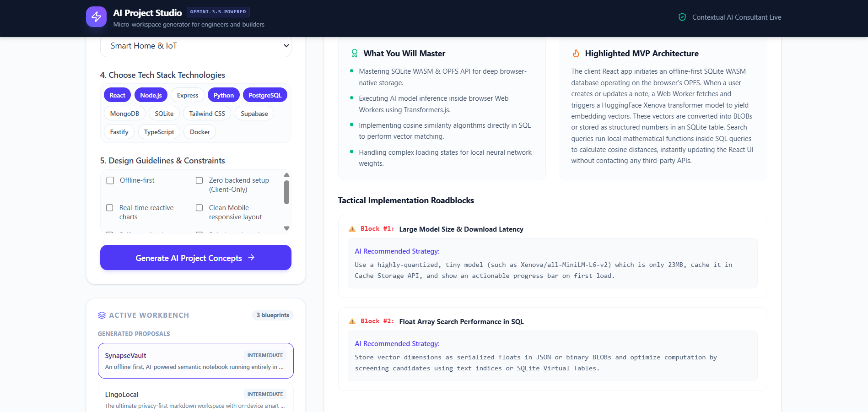The height and width of the screenshot is (412, 868).
Task: Click AI Recommended Strategy label in Block #2
Action: point(397,344)
